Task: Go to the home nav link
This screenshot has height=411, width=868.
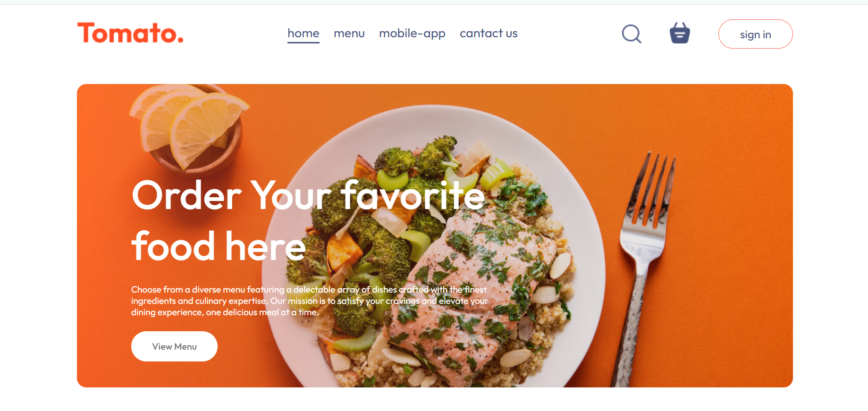Action: tap(303, 34)
